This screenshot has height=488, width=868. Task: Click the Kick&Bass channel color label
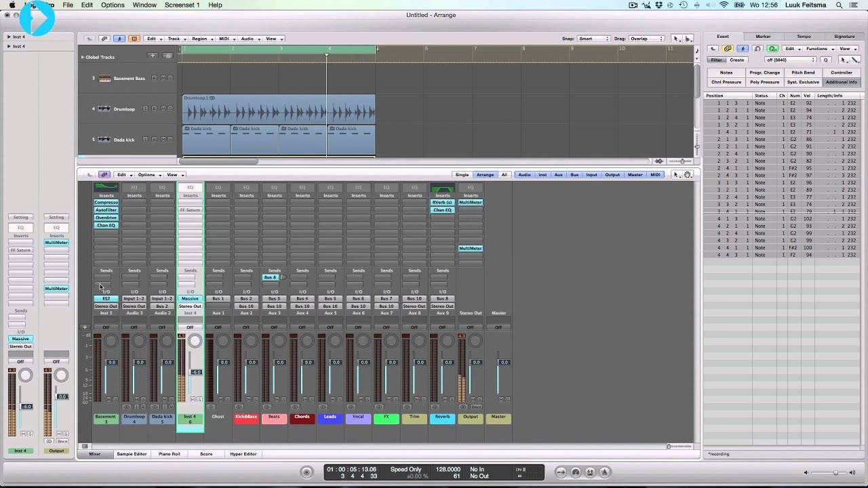(246, 418)
